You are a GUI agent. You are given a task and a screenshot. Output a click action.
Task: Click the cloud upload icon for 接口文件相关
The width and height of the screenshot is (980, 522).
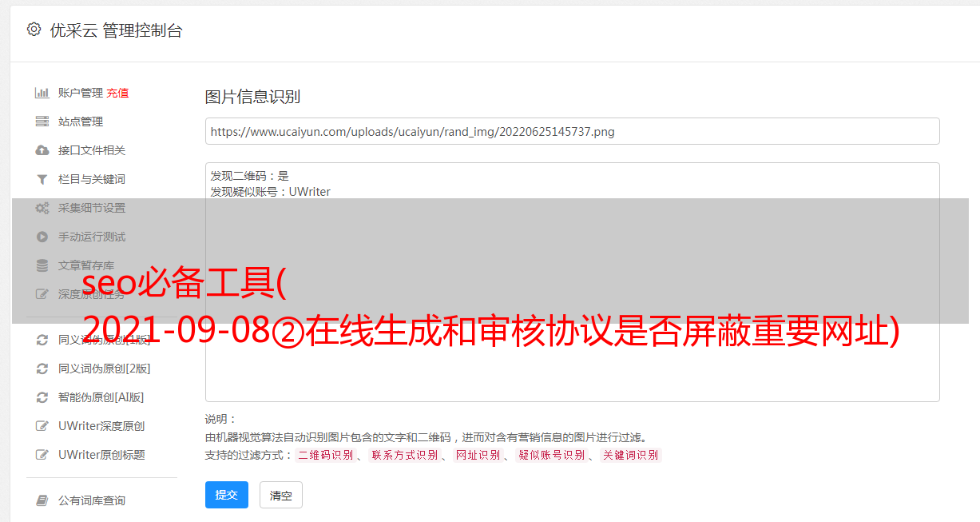coord(42,150)
